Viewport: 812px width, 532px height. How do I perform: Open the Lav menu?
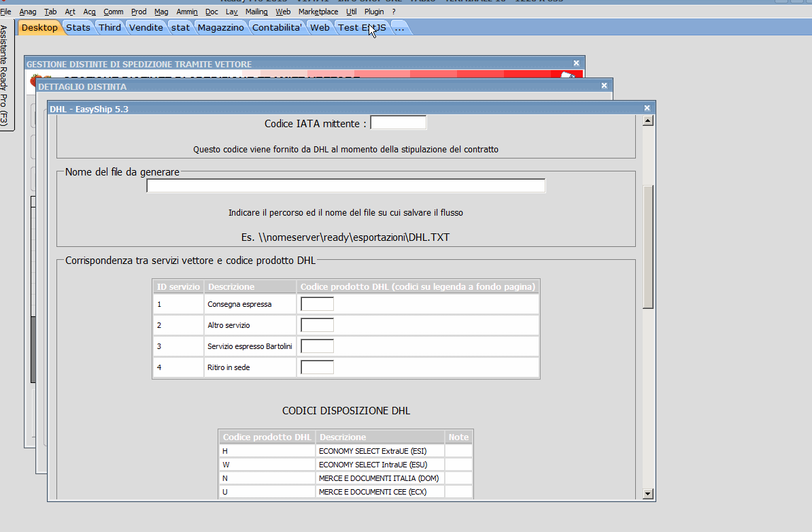[231, 12]
